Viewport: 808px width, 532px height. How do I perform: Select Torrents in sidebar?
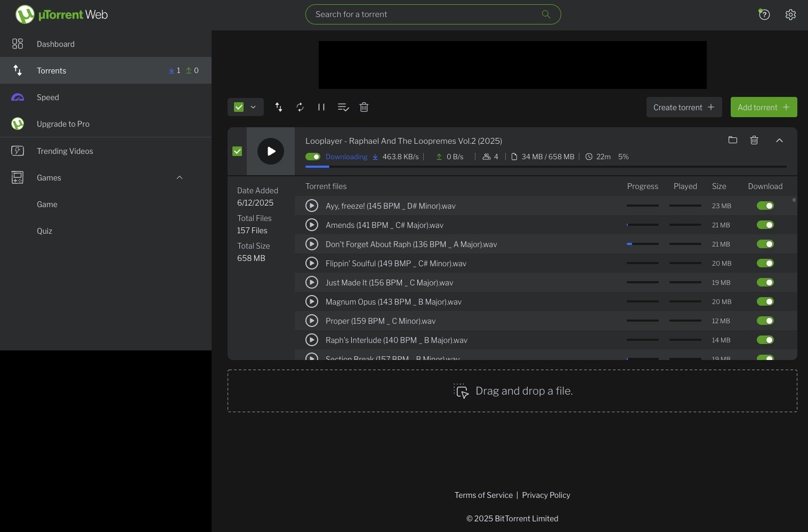106,70
